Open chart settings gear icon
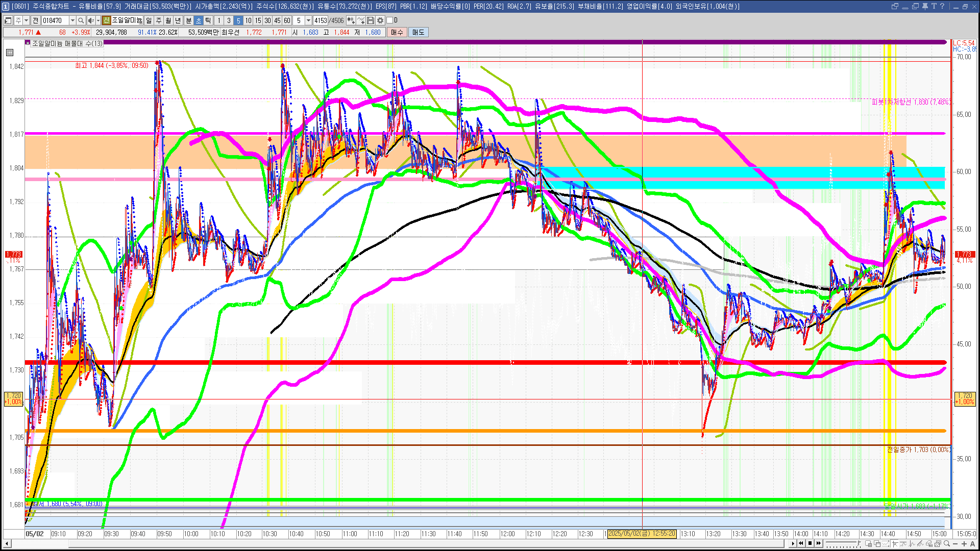The image size is (980, 551). pyautogui.click(x=380, y=20)
